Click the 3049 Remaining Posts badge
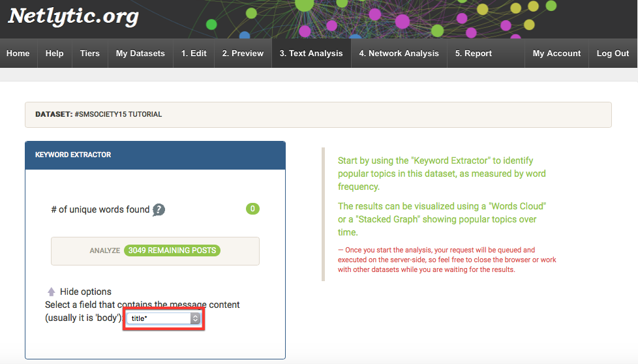Image resolution: width=638 pixels, height=364 pixels. click(172, 250)
